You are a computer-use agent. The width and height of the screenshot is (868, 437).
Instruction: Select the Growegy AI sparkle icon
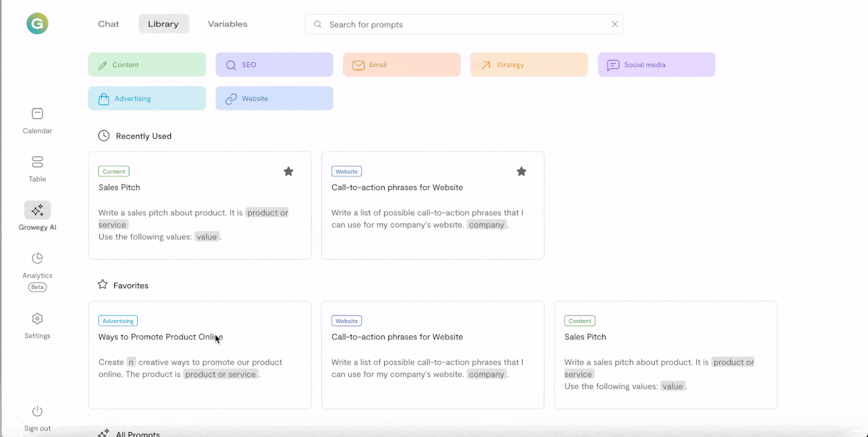tap(37, 210)
